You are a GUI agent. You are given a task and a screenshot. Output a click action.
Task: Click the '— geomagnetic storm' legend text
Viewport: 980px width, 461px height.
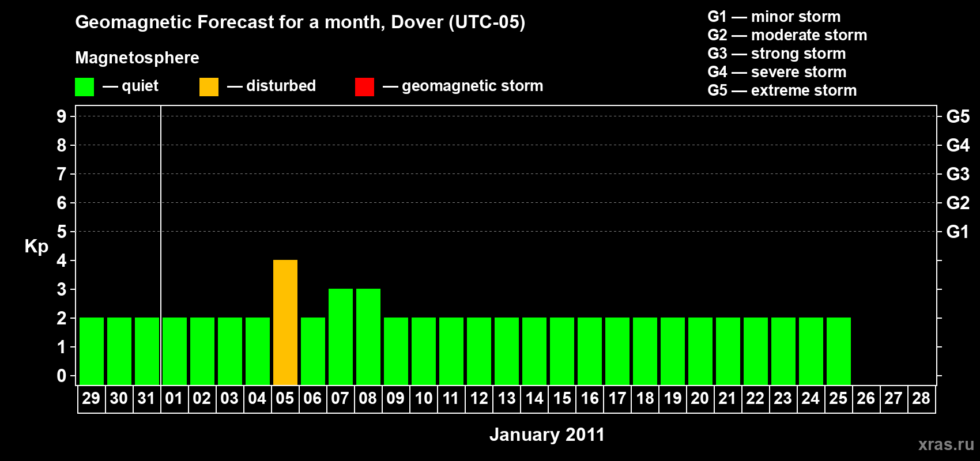[x=463, y=86]
